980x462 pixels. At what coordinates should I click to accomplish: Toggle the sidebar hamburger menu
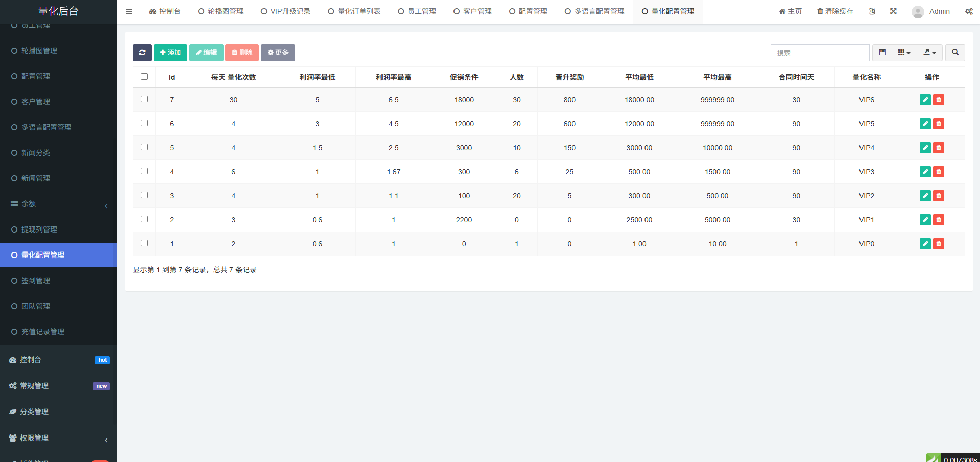click(x=129, y=11)
